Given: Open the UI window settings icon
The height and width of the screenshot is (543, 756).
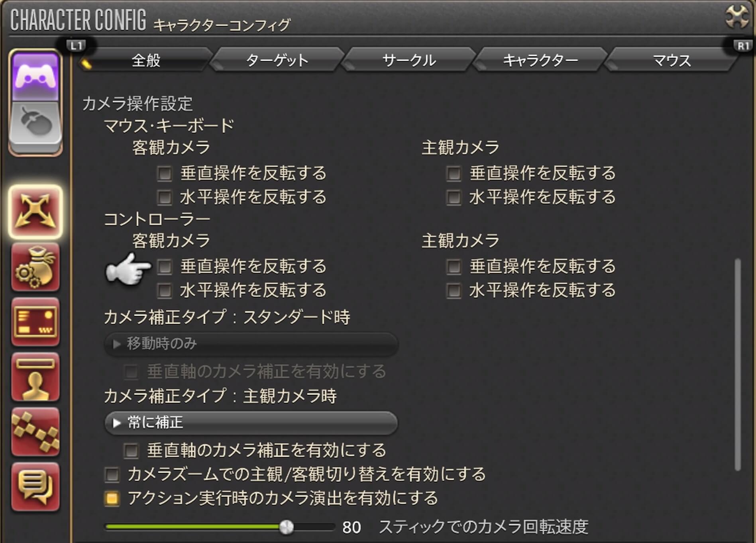Looking at the screenshot, I should click(x=35, y=322).
